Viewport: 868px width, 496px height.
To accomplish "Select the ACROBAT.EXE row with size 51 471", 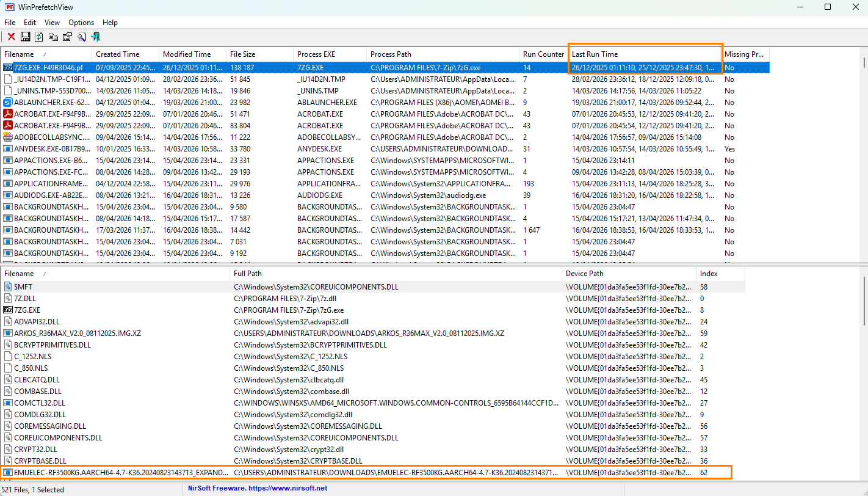I will point(385,114).
